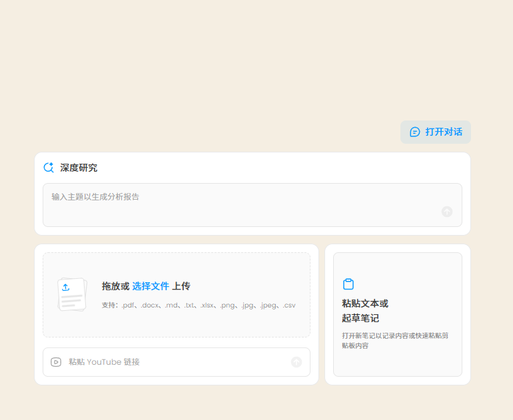This screenshot has width=513, height=420.
Task: Click the 起草笔记 text line
Action: pyautogui.click(x=360, y=318)
